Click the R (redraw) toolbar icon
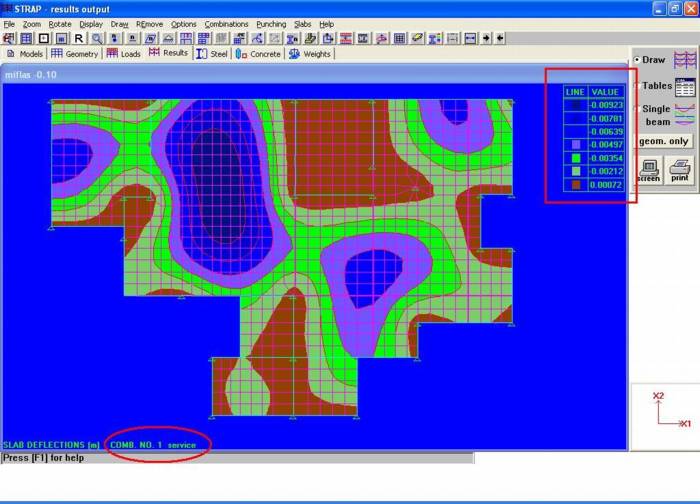This screenshot has height=504, width=700. (x=79, y=38)
